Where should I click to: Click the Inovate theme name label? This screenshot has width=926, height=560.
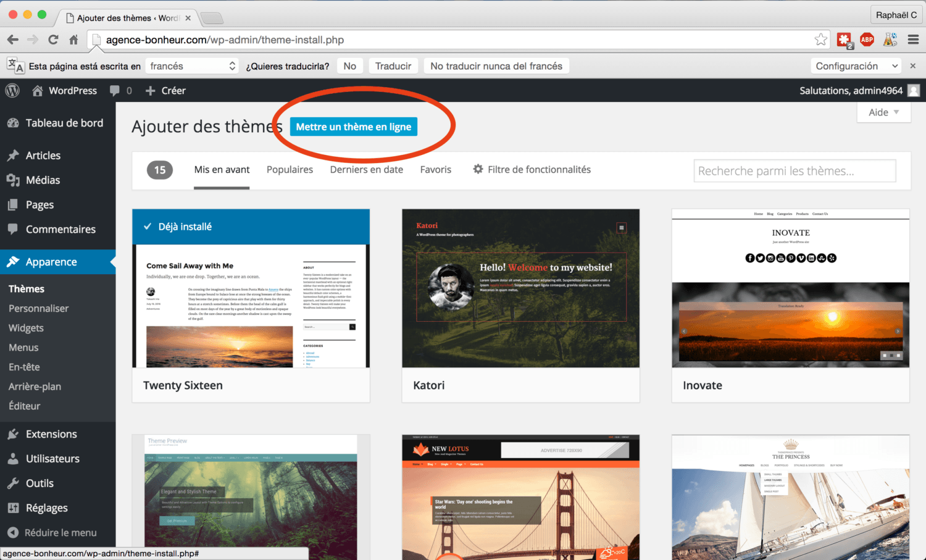coord(703,385)
